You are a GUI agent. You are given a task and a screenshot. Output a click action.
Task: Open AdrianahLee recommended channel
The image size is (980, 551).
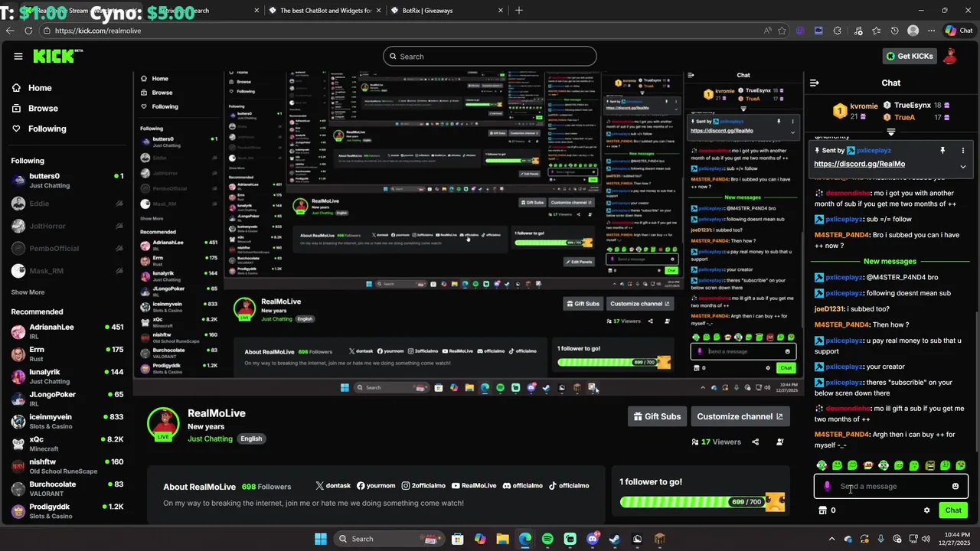point(67,331)
